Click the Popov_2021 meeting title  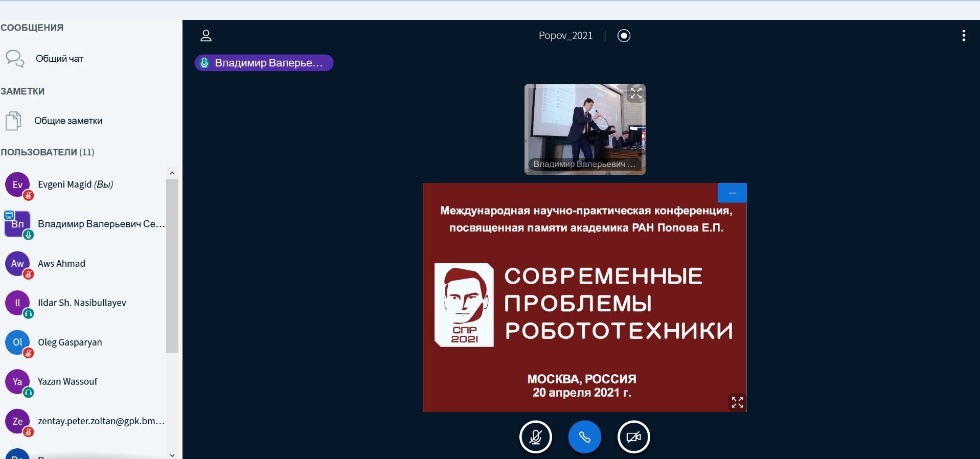(x=565, y=35)
